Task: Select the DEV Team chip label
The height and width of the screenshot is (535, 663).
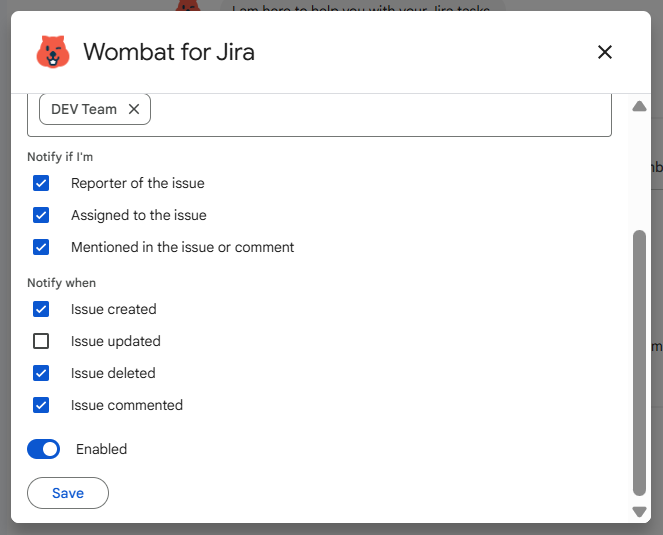Action: tap(83, 109)
